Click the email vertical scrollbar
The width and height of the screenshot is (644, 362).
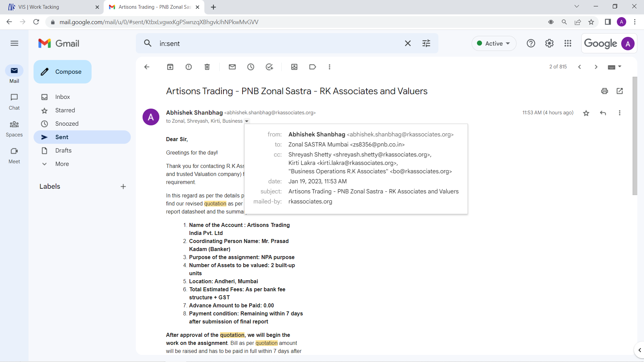point(635,136)
